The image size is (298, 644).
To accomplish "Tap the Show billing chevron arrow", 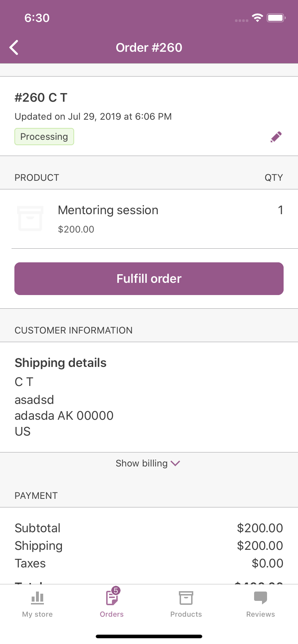I will tap(175, 463).
